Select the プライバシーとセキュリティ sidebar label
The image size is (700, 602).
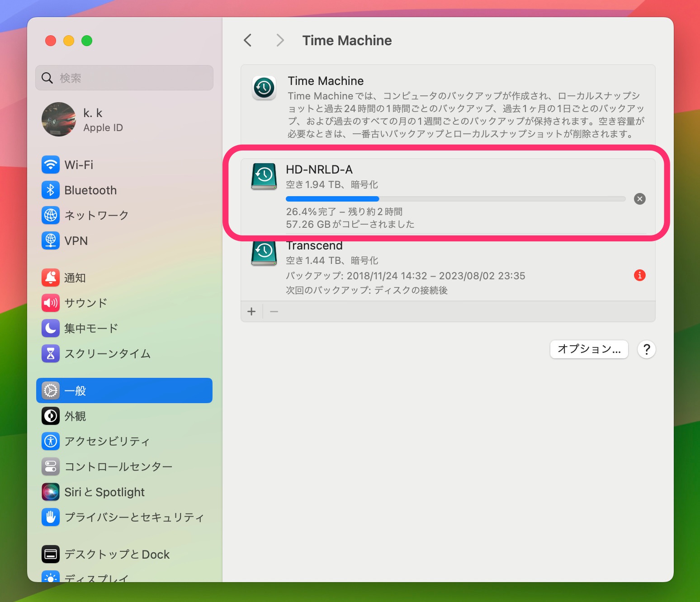(x=134, y=517)
